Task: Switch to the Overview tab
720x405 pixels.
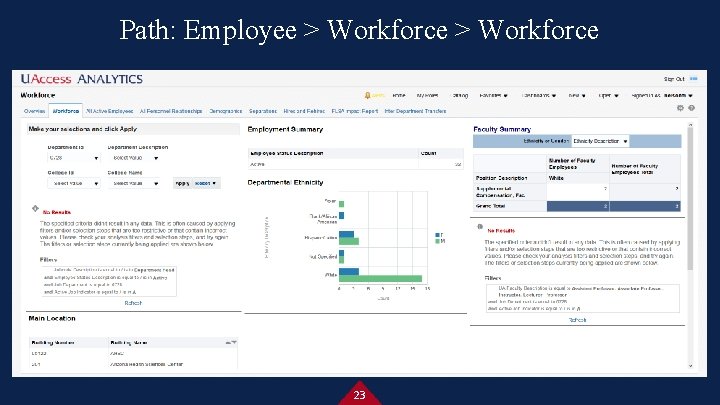Action: click(34, 111)
